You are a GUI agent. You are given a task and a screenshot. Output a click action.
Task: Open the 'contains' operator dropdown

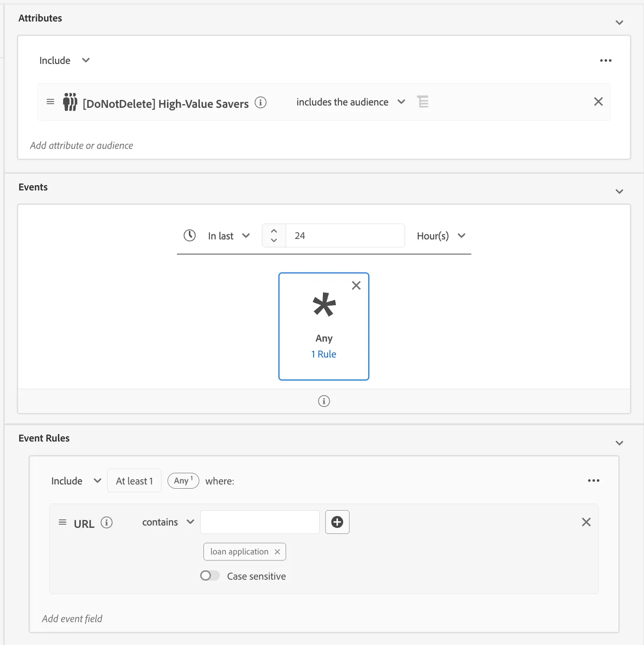click(168, 522)
